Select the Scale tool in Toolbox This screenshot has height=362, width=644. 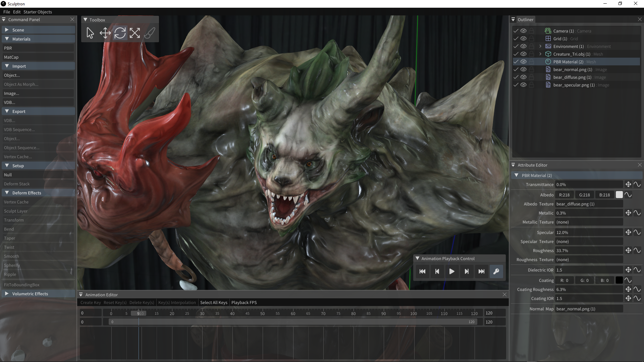pyautogui.click(x=135, y=33)
